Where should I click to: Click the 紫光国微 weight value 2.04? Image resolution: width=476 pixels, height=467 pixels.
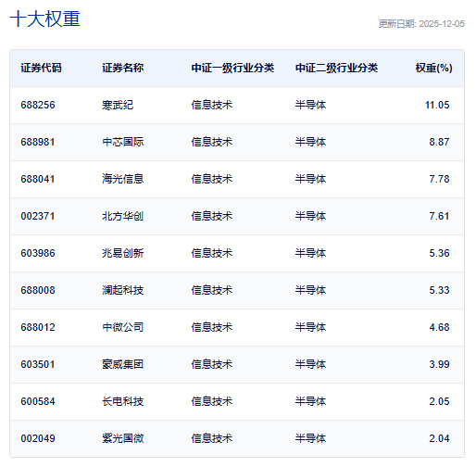pos(439,438)
